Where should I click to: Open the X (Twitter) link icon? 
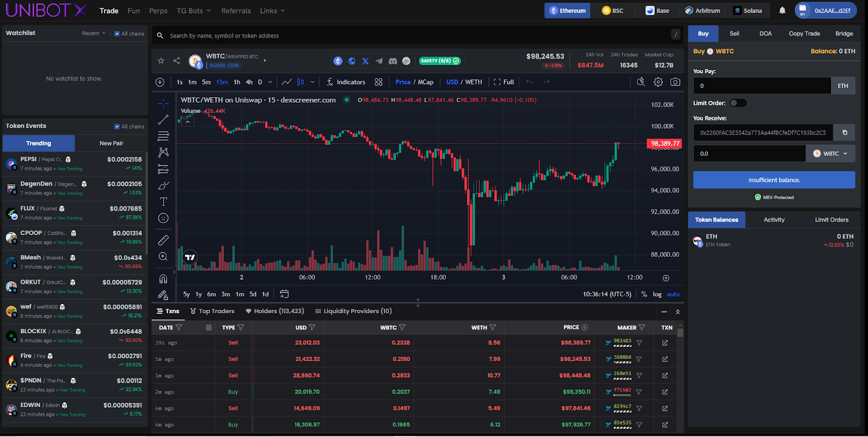(365, 61)
